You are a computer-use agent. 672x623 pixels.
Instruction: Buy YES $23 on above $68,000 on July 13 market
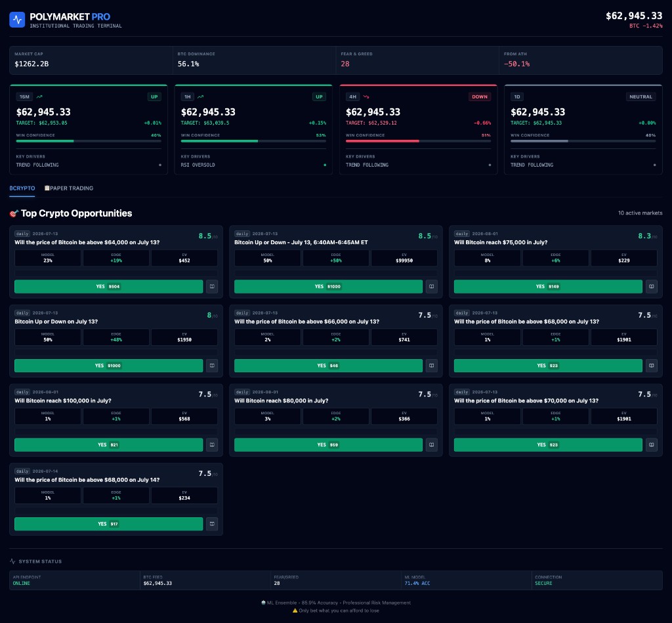coord(548,366)
